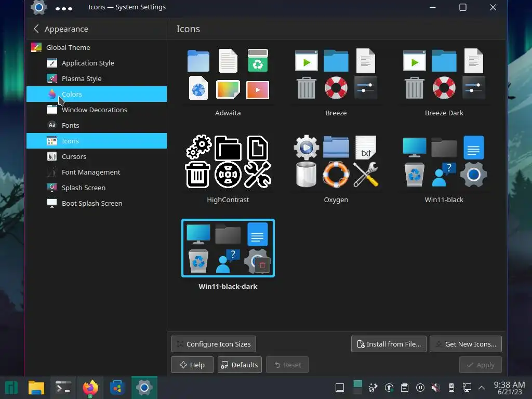This screenshot has width=532, height=399.
Task: Click the Reset button
Action: (x=287, y=365)
